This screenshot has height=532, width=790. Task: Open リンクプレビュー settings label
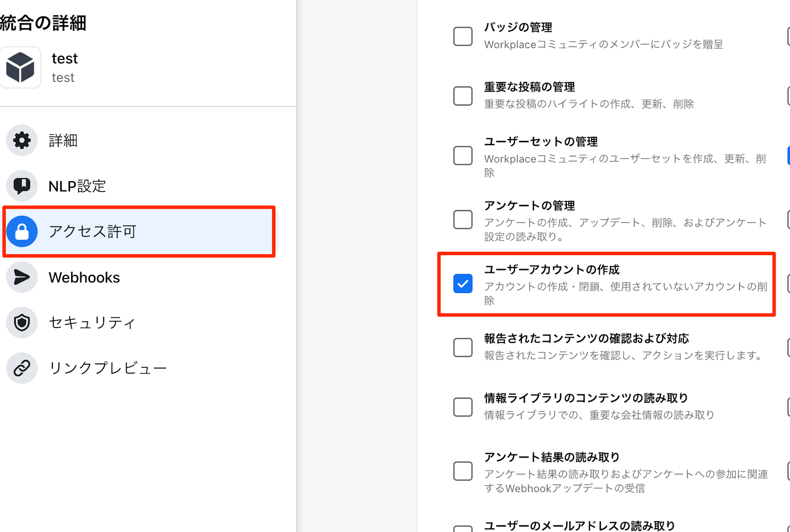(x=108, y=368)
